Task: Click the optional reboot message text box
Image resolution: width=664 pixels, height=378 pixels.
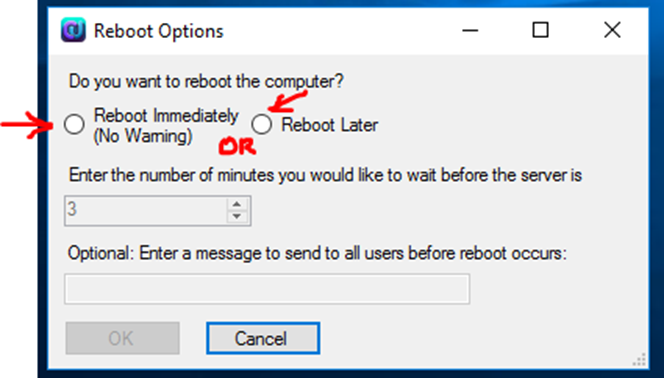Action: [267, 289]
